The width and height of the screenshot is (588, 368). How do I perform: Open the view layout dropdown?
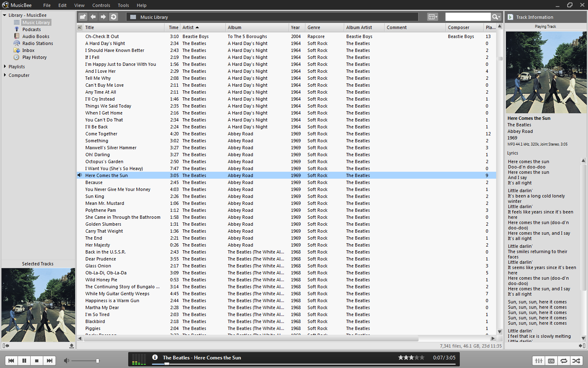(432, 17)
